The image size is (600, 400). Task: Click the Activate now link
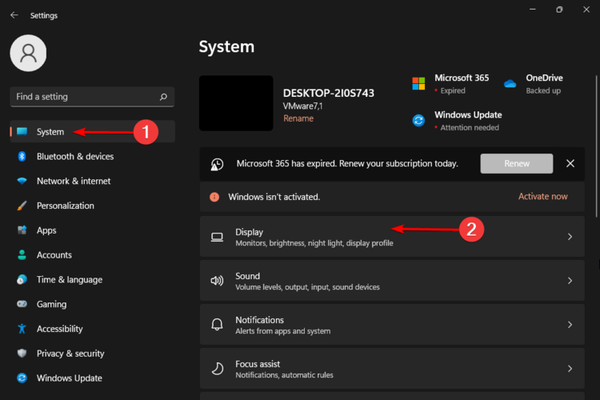(543, 196)
